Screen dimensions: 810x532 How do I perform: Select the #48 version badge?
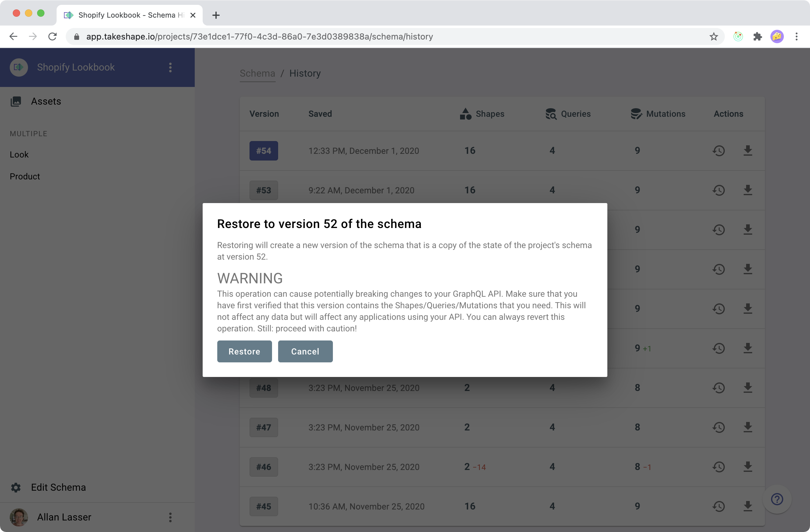(x=264, y=388)
